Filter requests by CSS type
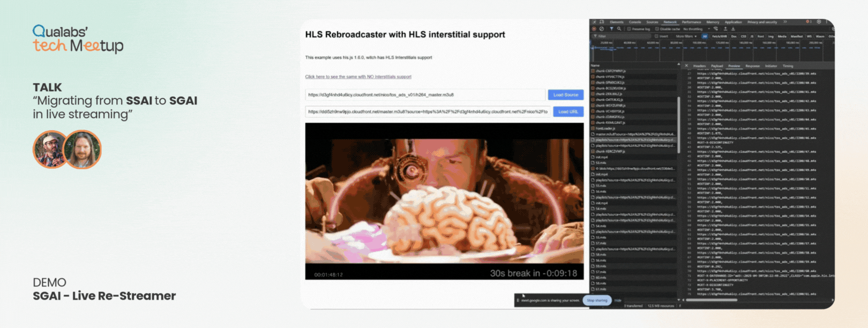This screenshot has height=328, width=868. 743,36
